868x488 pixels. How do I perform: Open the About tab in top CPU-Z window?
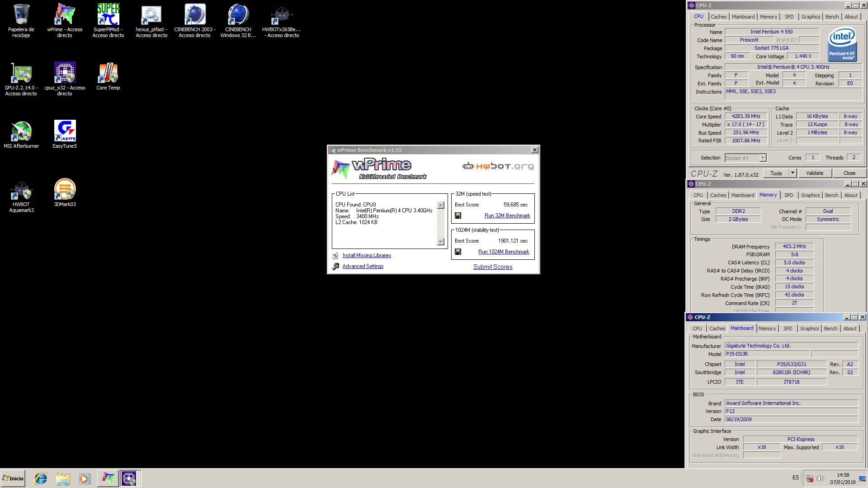click(x=851, y=17)
